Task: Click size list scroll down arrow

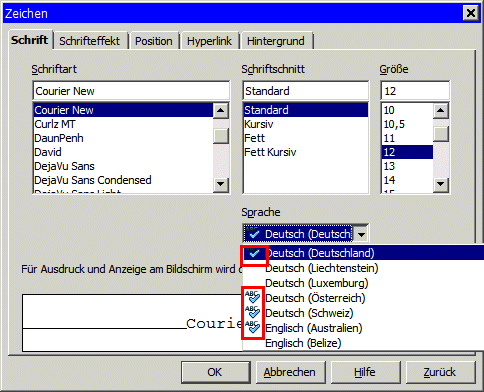Action: pos(441,184)
